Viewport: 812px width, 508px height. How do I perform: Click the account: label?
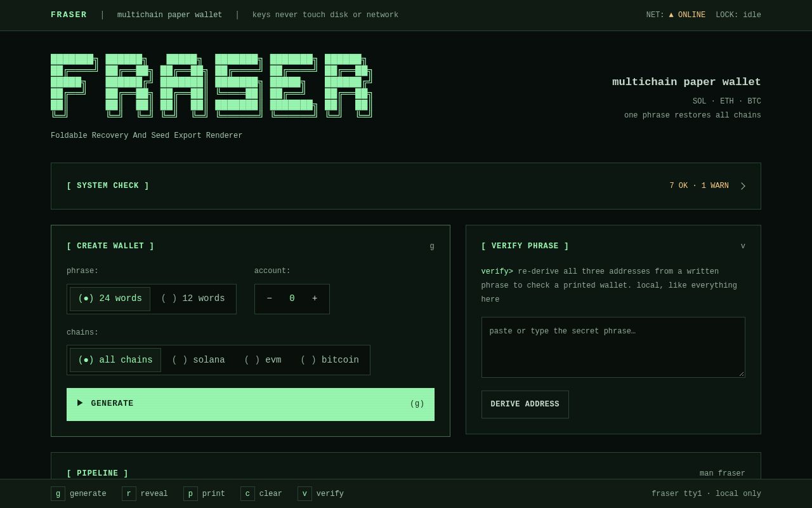(x=272, y=271)
